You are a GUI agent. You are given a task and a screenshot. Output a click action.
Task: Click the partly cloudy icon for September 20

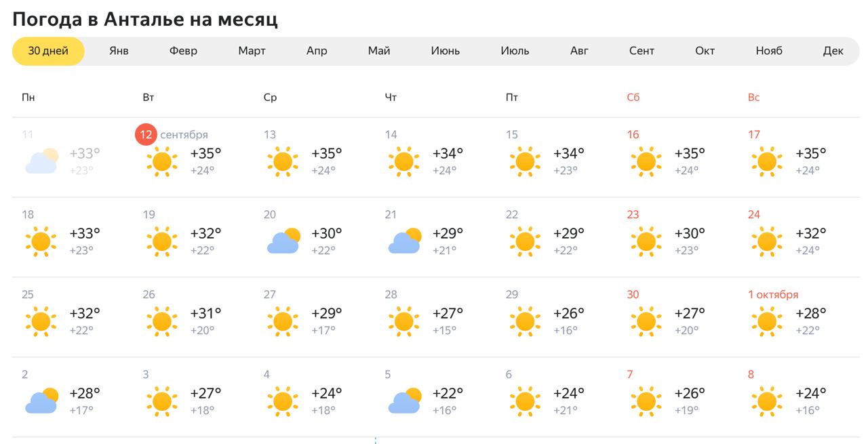283,241
